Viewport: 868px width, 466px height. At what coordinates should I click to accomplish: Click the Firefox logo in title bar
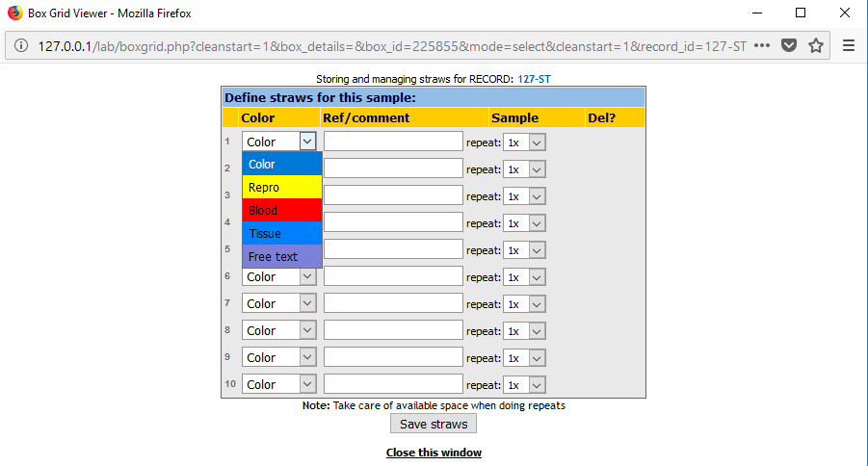[x=15, y=13]
